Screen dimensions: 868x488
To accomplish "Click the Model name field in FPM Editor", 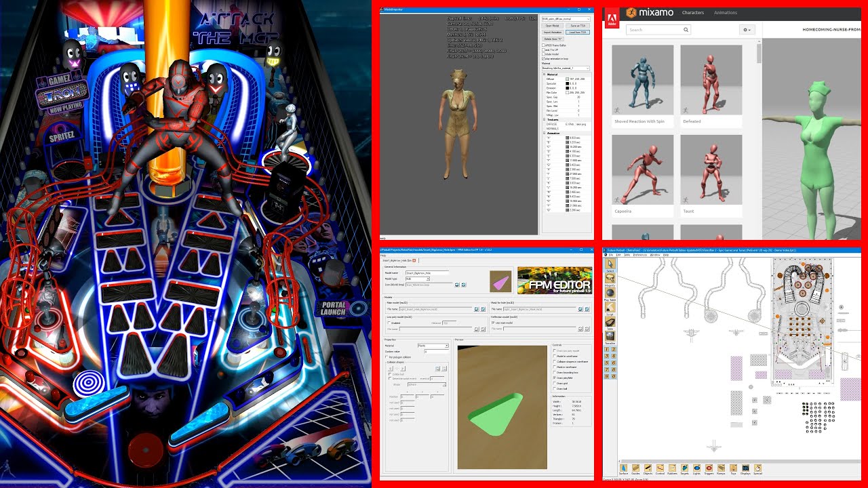I will click(x=427, y=273).
